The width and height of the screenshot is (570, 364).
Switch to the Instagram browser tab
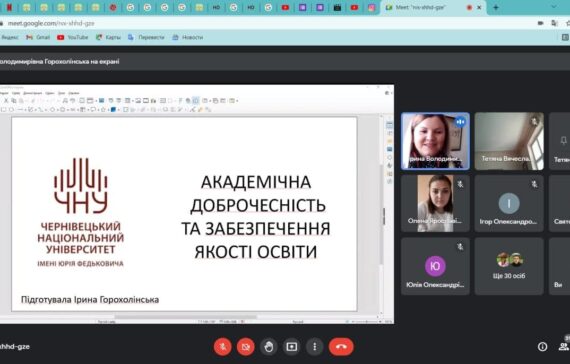(372, 7)
